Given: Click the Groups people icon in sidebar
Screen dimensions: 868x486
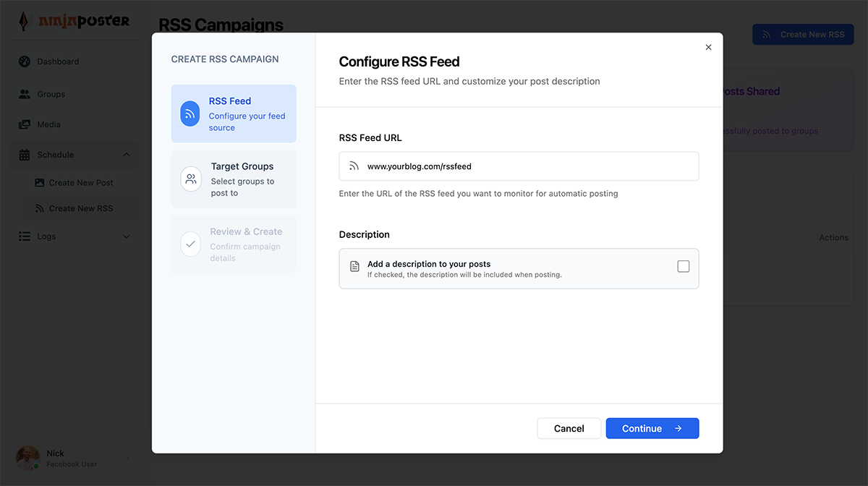Looking at the screenshot, I should click(x=25, y=94).
